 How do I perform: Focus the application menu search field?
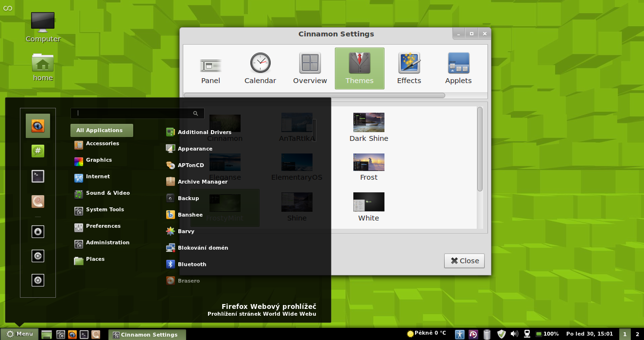pyautogui.click(x=138, y=113)
